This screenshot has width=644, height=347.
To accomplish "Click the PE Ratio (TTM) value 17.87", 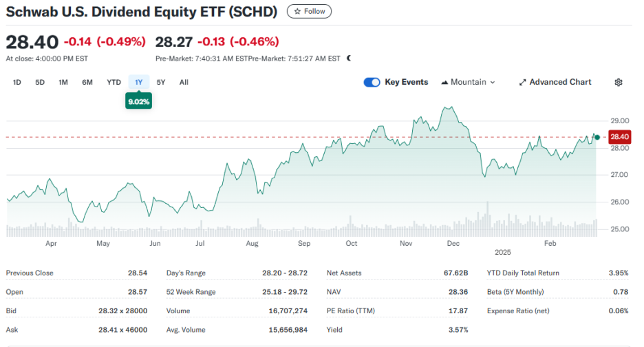I will click(x=458, y=311).
